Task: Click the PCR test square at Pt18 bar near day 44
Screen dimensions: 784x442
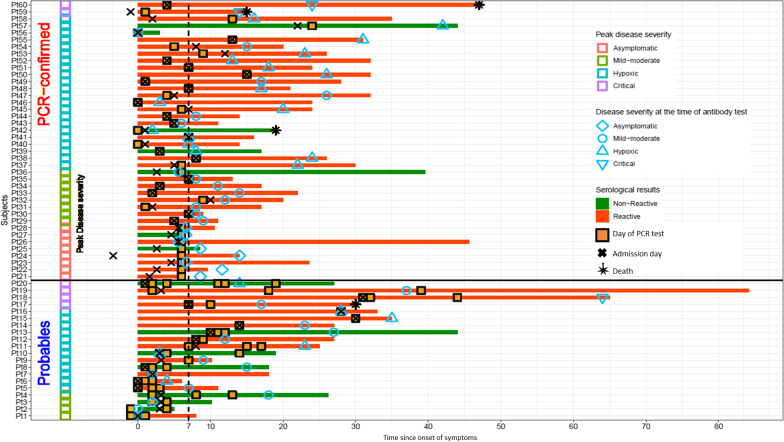Action: click(457, 298)
